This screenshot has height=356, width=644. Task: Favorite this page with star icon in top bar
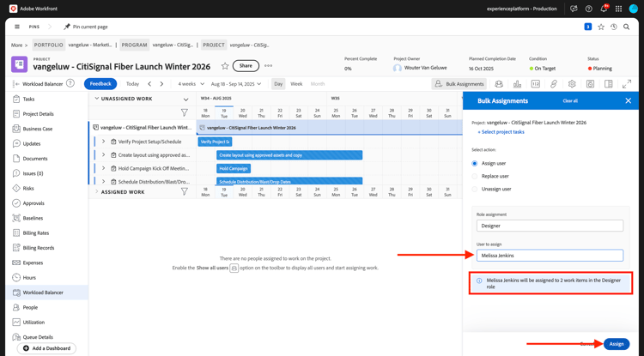[601, 27]
